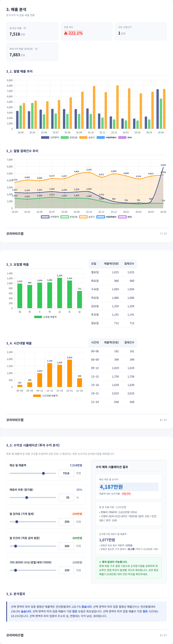The height and width of the screenshot is (644, 173).
Task: Click the 월 임차료 slider handle
Action: 17,522
